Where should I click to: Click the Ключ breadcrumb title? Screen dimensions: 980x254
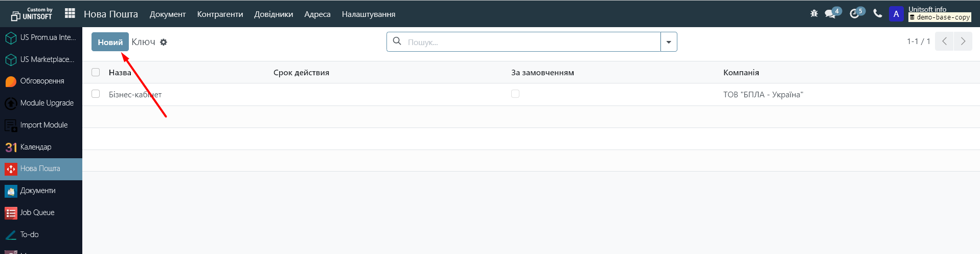click(x=143, y=42)
